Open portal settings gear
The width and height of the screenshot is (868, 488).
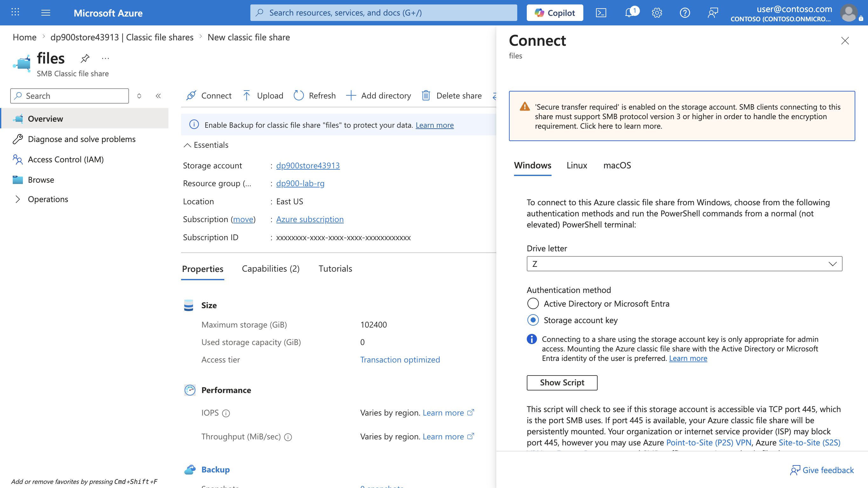pyautogui.click(x=657, y=13)
